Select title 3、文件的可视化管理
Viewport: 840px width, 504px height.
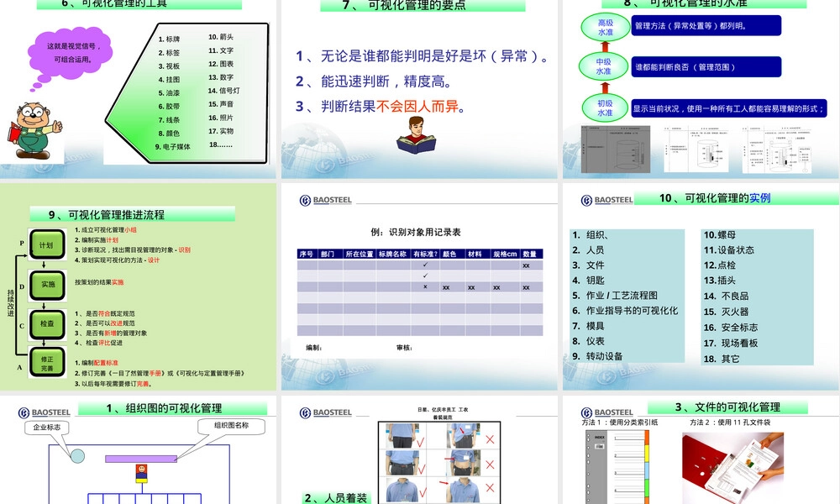pyautogui.click(x=727, y=407)
